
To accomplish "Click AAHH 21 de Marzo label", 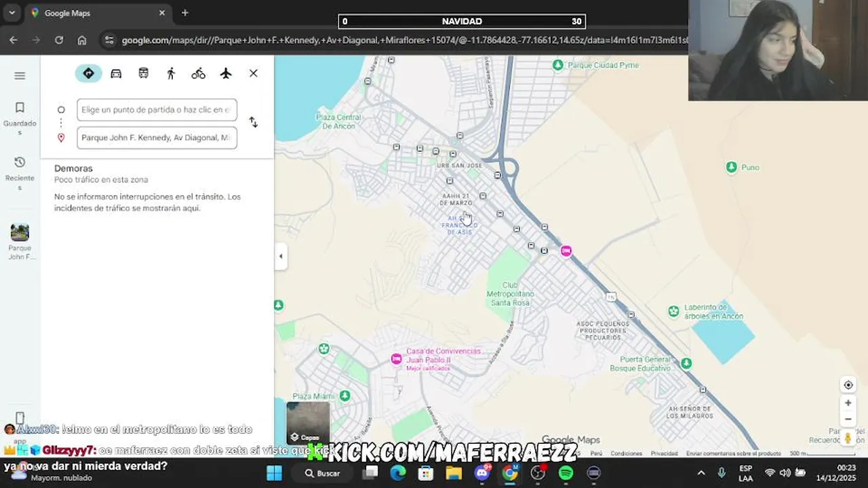I will click(x=456, y=199).
